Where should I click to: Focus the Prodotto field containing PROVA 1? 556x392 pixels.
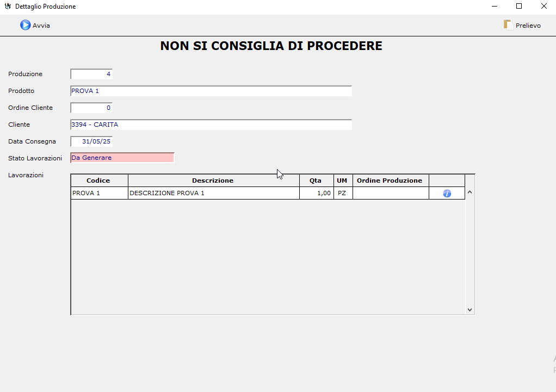pos(211,91)
